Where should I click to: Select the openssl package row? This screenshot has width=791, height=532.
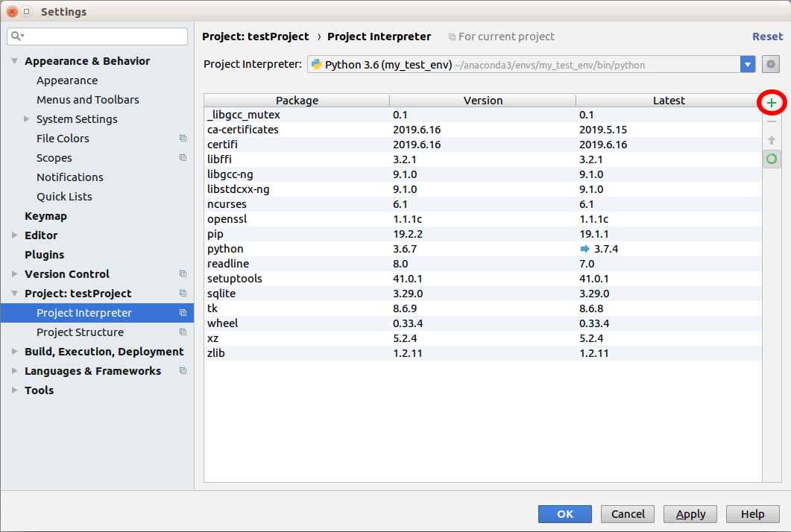click(x=483, y=219)
